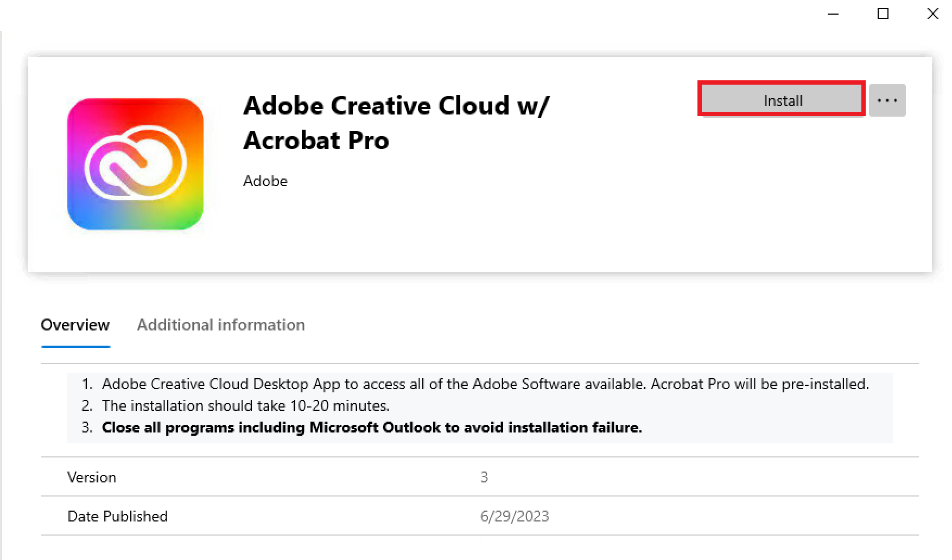Click the 6/29/2023 published date value
The height and width of the screenshot is (560, 952).
tap(515, 517)
